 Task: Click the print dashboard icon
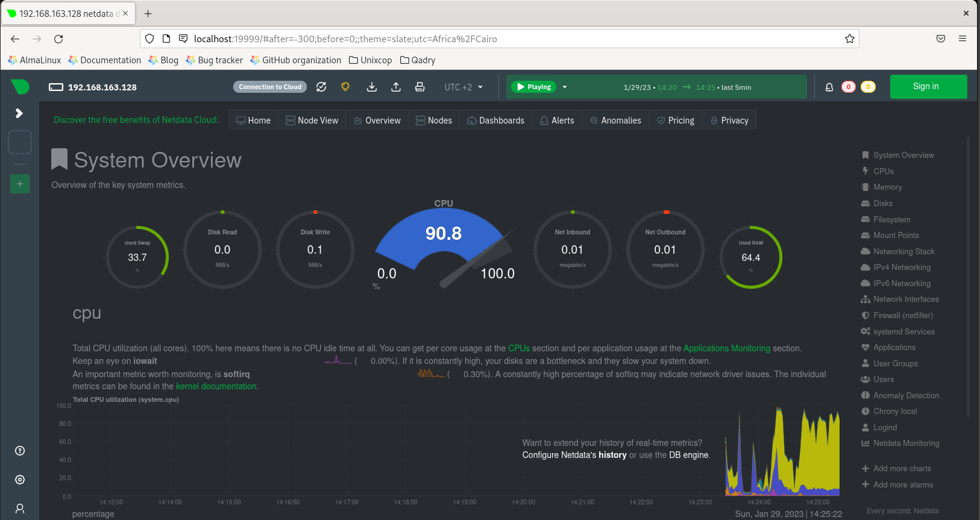(x=420, y=87)
